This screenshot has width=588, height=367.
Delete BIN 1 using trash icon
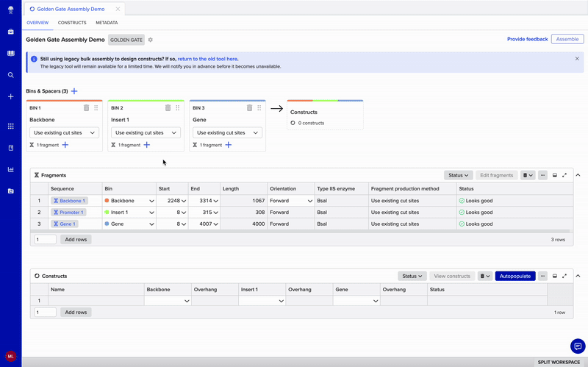coord(86,108)
